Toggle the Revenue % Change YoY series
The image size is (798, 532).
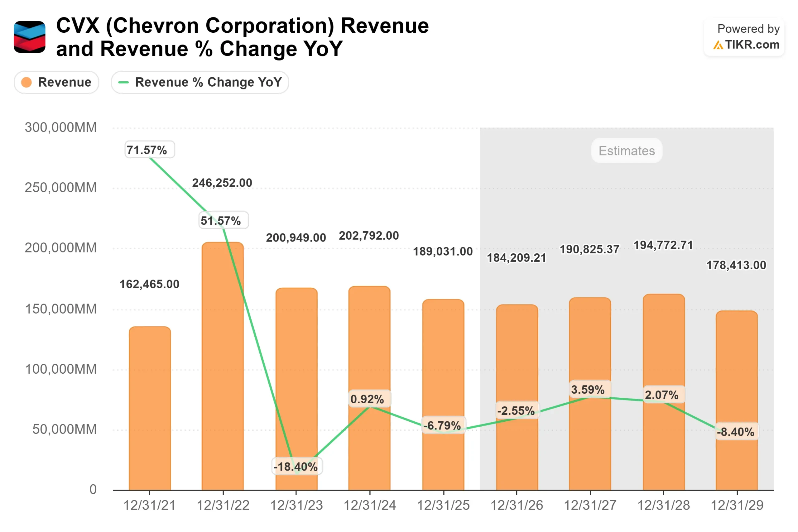click(199, 82)
